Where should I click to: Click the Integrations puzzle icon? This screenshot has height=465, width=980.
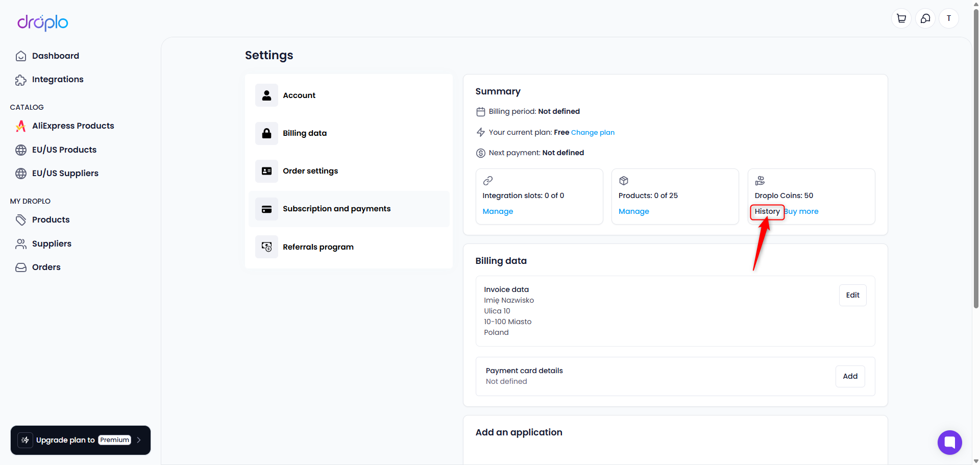click(x=21, y=80)
